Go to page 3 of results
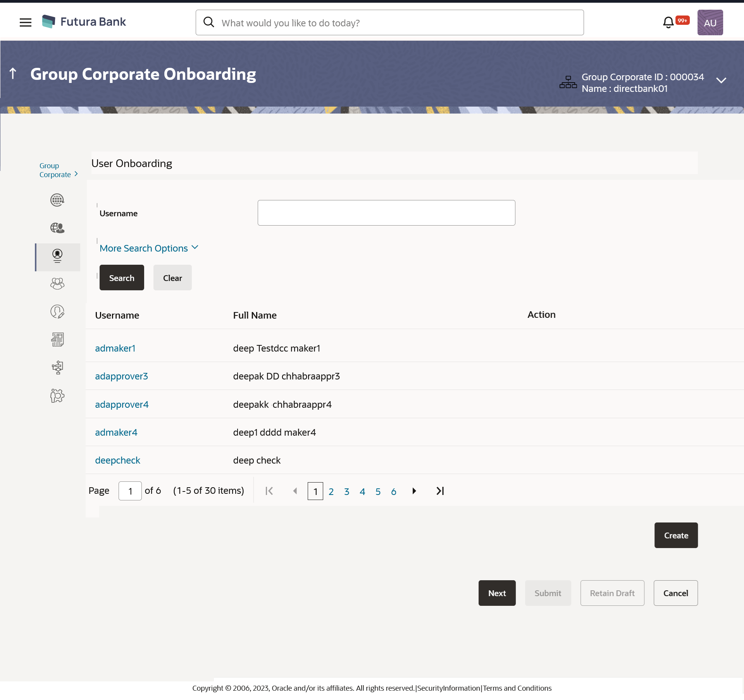The image size is (744, 700). (x=347, y=491)
